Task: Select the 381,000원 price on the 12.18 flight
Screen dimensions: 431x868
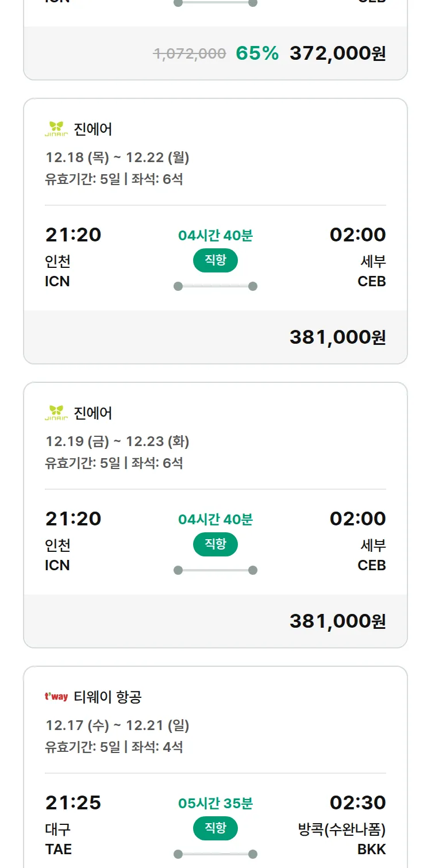Action: [x=337, y=337]
